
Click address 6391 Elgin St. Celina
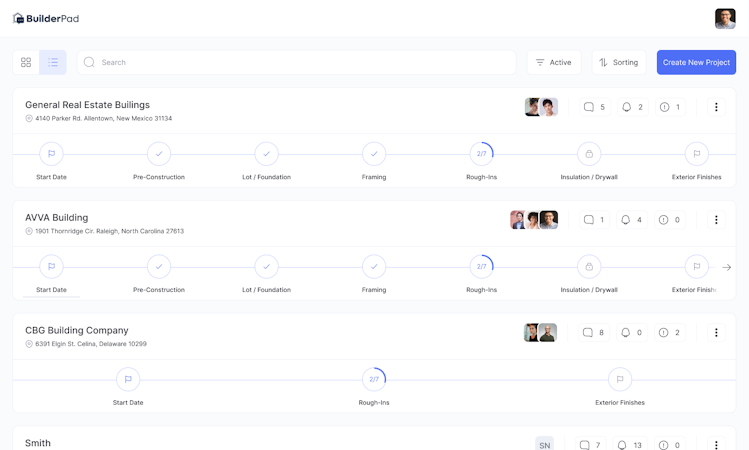pos(91,344)
